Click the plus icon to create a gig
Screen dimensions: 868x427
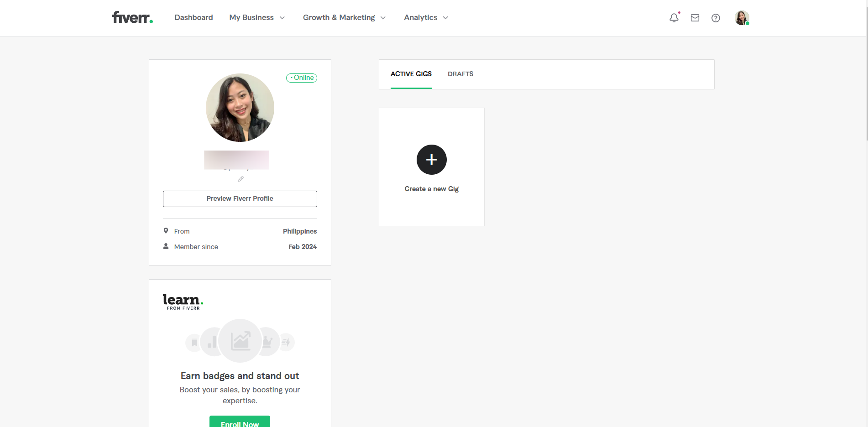pyautogui.click(x=432, y=160)
